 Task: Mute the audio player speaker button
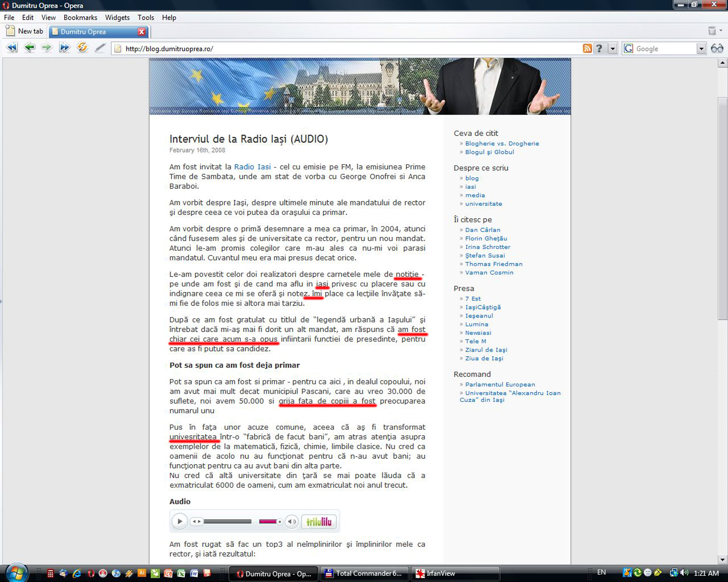coord(292,521)
